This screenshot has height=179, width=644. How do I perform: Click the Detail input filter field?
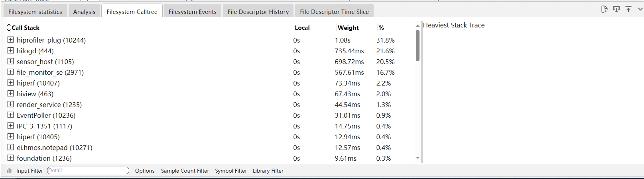pos(88,171)
